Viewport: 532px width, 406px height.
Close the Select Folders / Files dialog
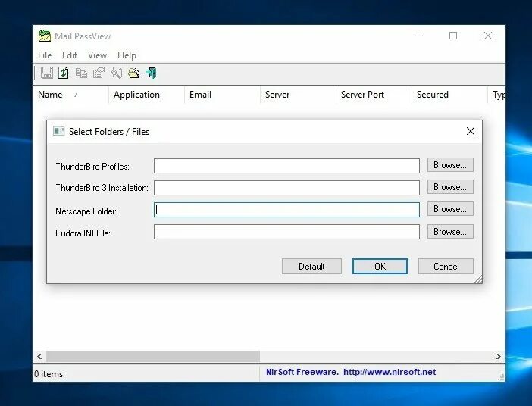(x=471, y=131)
